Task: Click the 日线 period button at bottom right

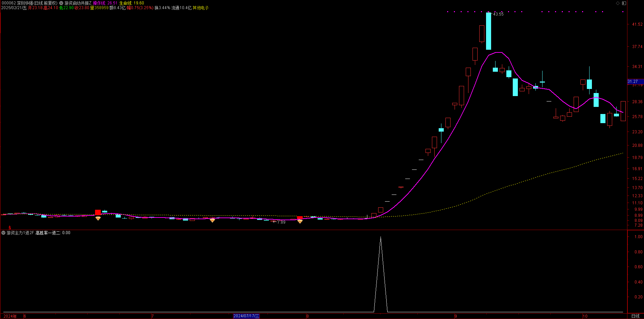Action: [x=636, y=316]
